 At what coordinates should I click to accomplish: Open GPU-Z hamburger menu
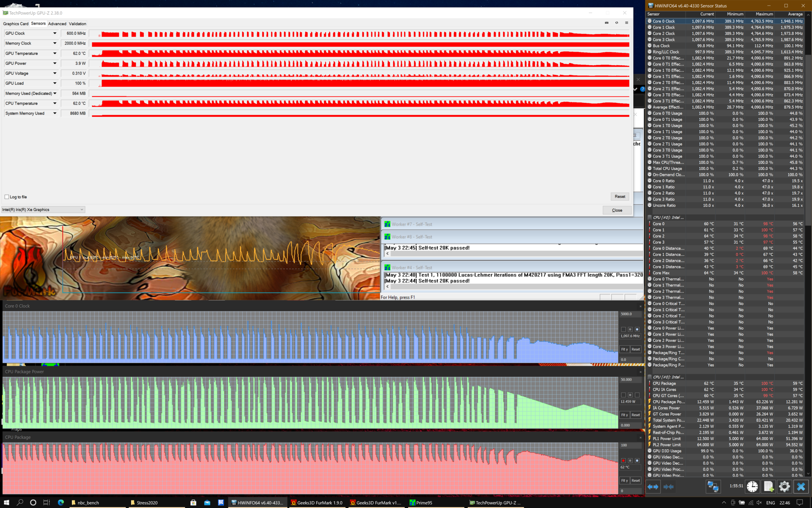pyautogui.click(x=627, y=23)
